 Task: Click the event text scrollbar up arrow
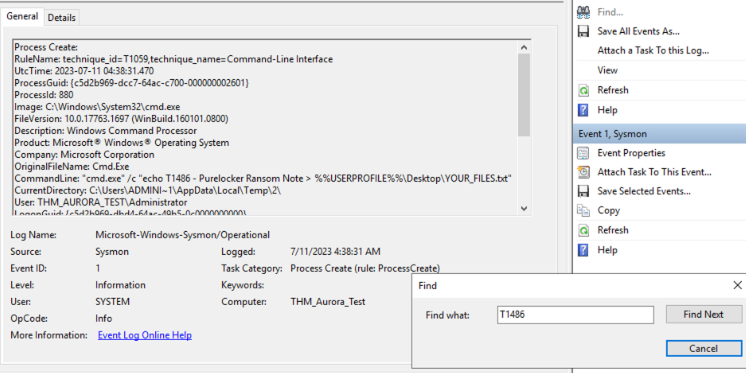[524, 47]
